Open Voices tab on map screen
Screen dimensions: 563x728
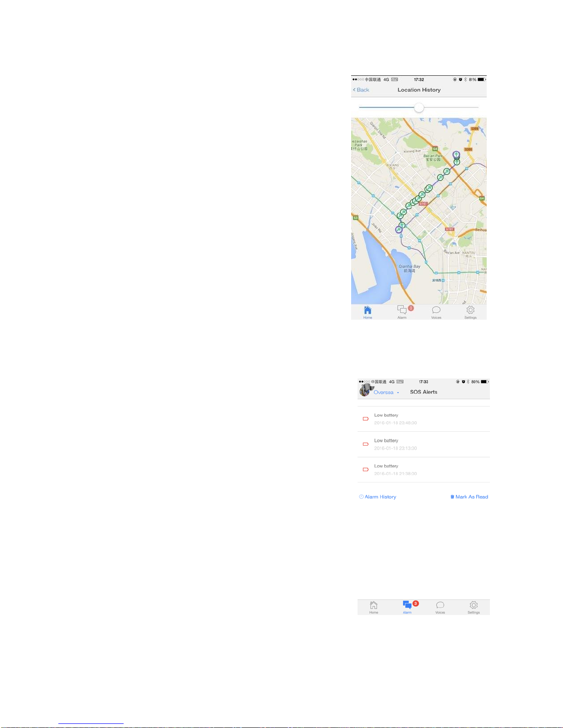pos(436,312)
